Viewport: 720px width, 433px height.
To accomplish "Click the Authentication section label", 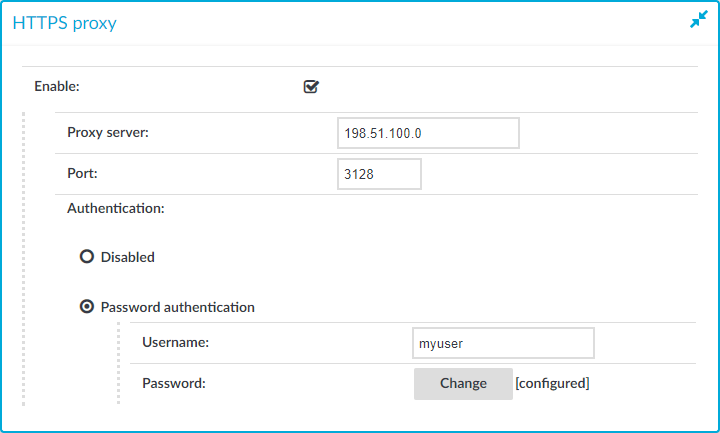I will 116,208.
